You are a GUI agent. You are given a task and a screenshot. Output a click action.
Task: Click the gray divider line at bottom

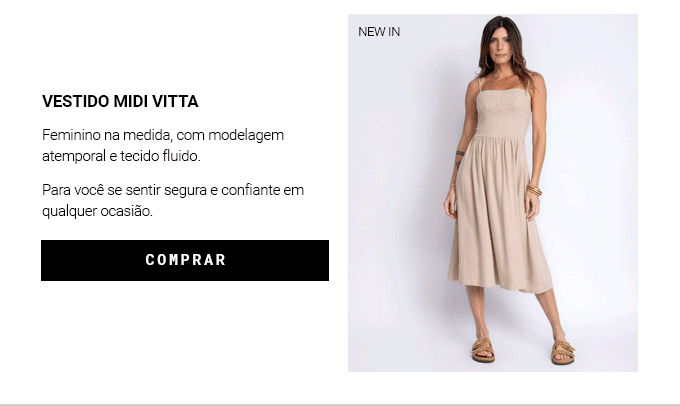click(340, 405)
